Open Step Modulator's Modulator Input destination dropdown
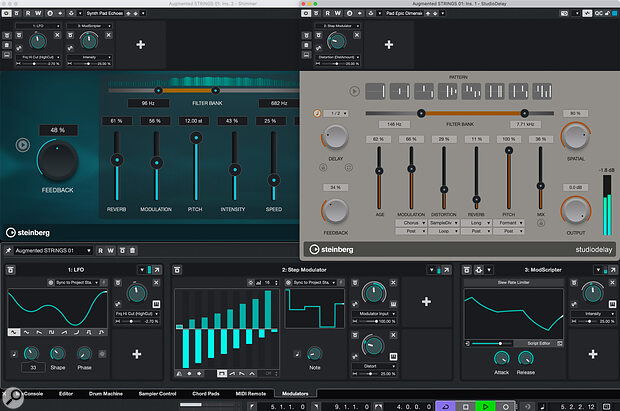 click(374, 314)
